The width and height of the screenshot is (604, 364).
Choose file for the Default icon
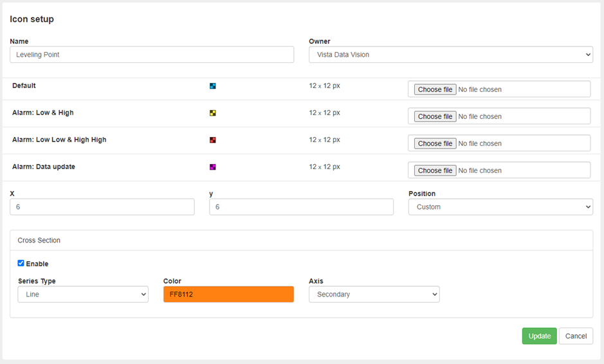point(435,89)
